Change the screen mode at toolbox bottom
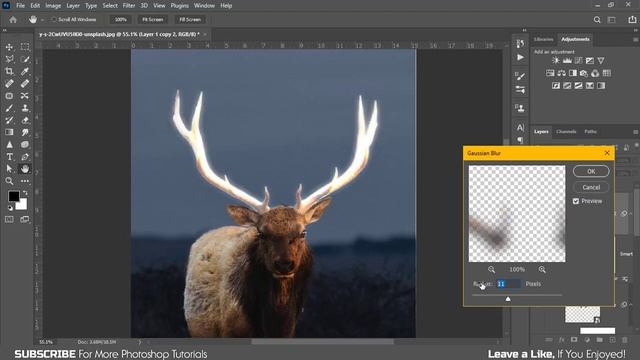This screenshot has width=640, height=360. click(25, 220)
